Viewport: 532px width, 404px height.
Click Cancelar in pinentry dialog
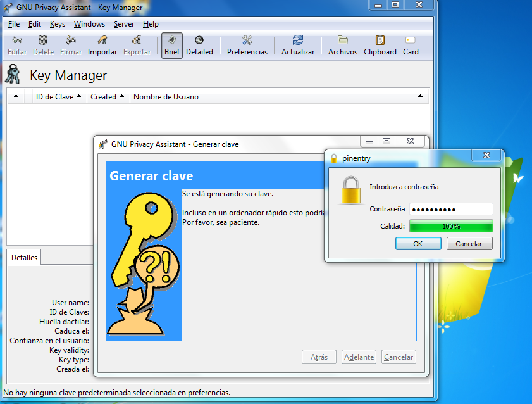point(469,244)
